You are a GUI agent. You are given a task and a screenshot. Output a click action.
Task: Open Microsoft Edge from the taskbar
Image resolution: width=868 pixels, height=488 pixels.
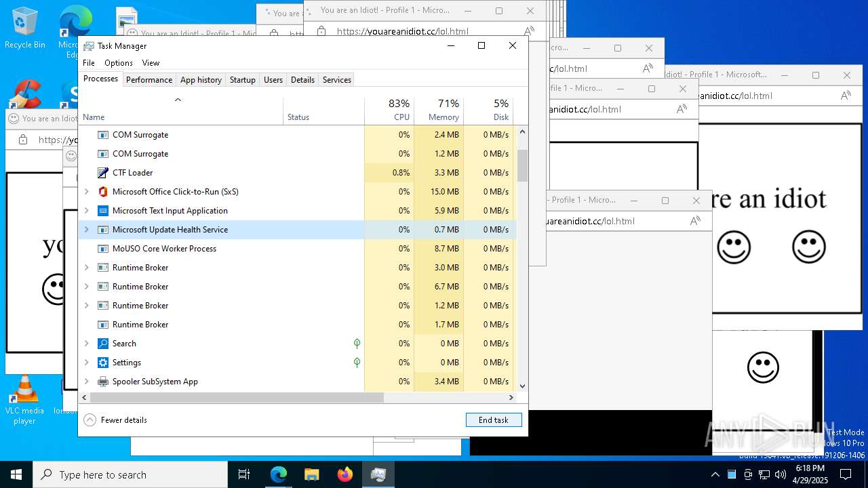click(279, 474)
